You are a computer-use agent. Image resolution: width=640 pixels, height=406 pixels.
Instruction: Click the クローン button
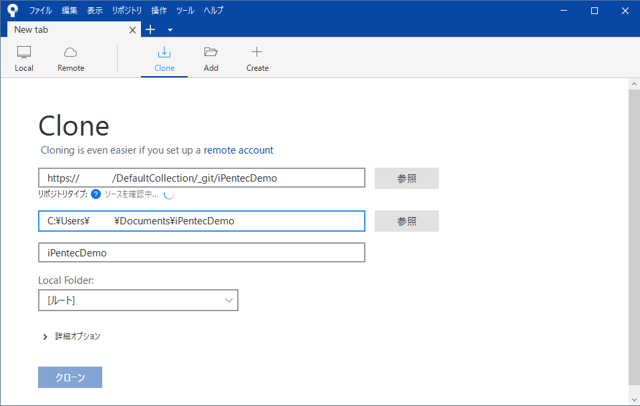tap(70, 377)
